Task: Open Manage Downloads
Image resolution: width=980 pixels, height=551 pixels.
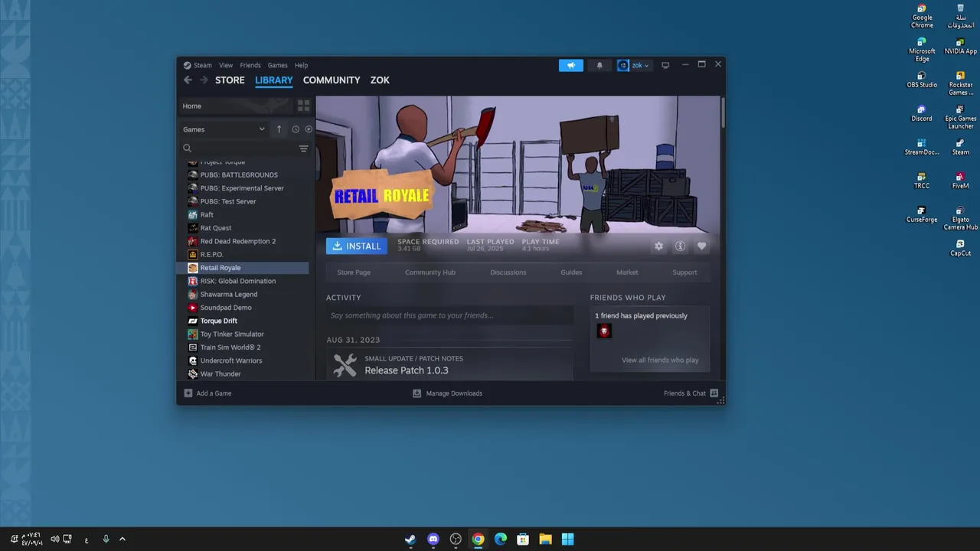Action: coord(447,393)
